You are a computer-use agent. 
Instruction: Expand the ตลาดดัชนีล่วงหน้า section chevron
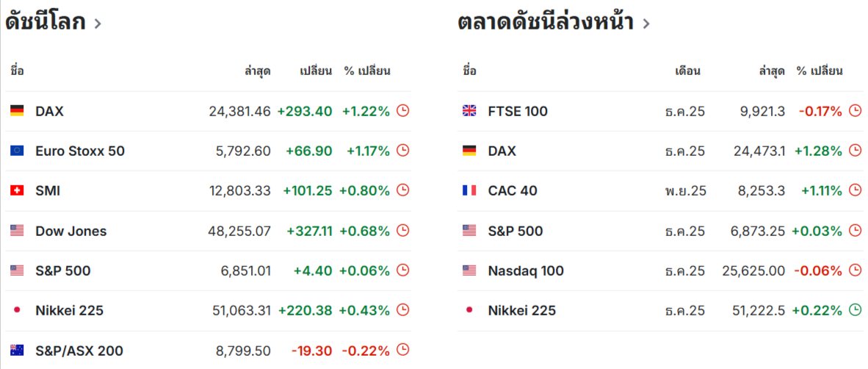pos(646,24)
